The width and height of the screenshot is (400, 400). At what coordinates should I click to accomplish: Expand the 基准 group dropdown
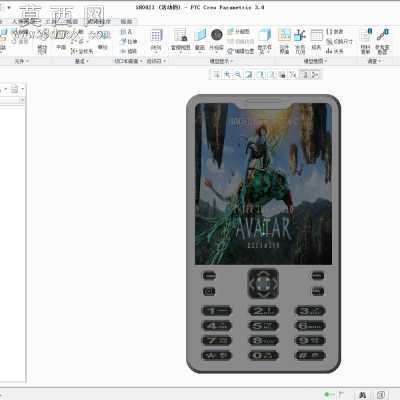[x=82, y=61]
